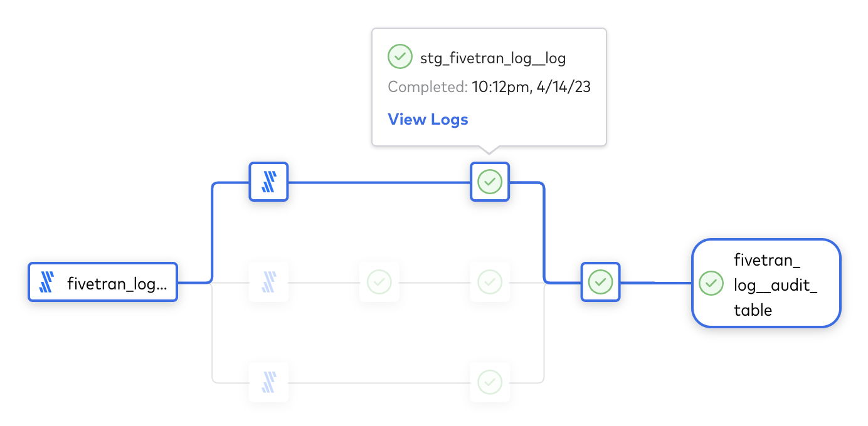Select the fivetran_log__audit_table label text
This screenshot has height=426, width=868.
pyautogui.click(x=776, y=284)
